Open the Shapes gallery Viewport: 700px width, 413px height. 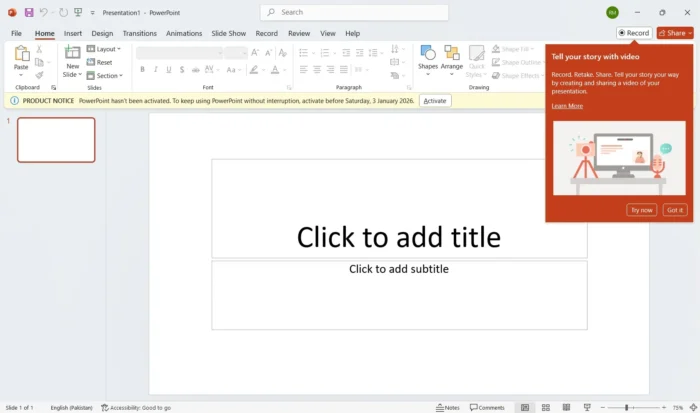point(428,58)
